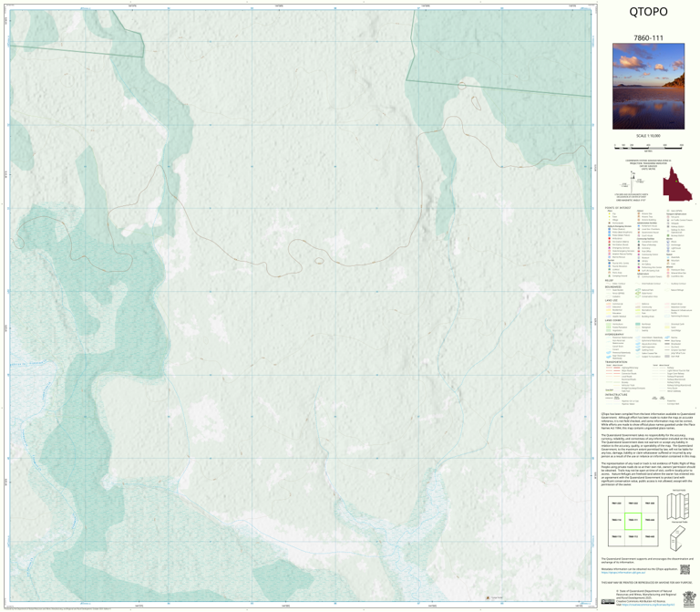Click the black-and-white scale bar
The width and height of the screenshot is (700, 612).
click(x=648, y=146)
